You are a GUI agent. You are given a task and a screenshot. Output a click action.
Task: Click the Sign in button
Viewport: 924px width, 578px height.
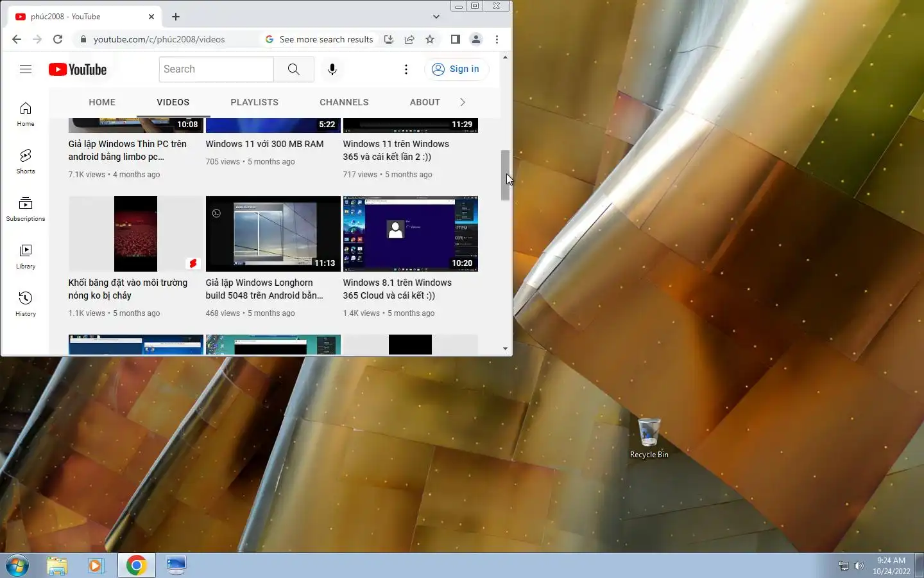click(456, 69)
